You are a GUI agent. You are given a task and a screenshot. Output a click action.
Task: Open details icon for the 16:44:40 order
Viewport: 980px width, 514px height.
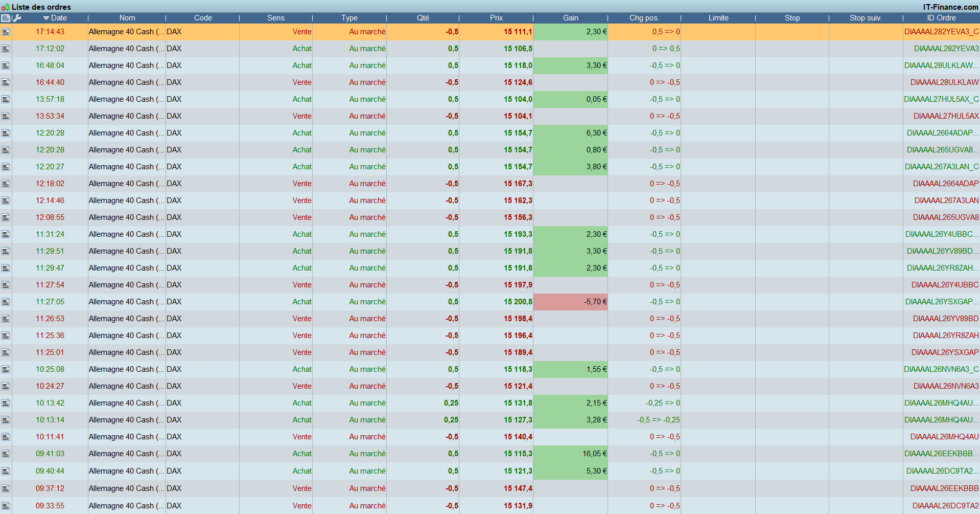point(6,82)
